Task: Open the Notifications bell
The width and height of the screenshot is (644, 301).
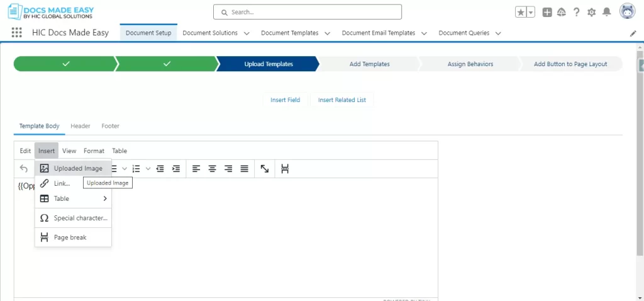Action: coord(607,13)
